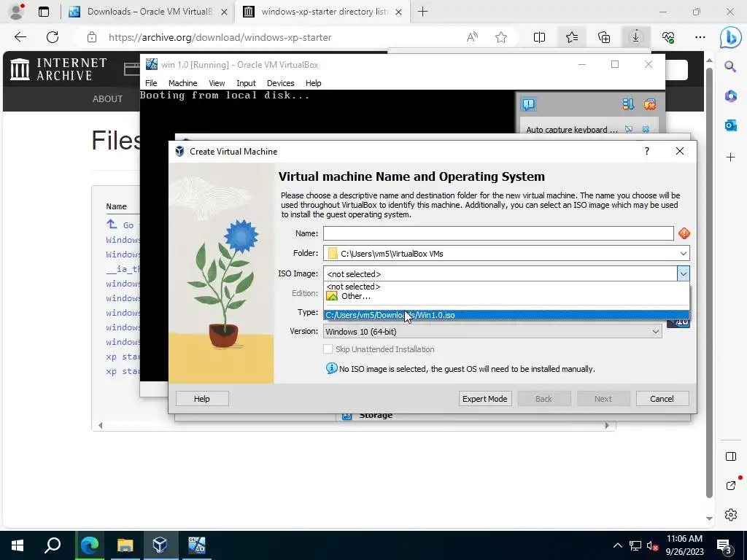The width and height of the screenshot is (747, 560).
Task: Open a new browser tab
Action: pyautogui.click(x=422, y=12)
